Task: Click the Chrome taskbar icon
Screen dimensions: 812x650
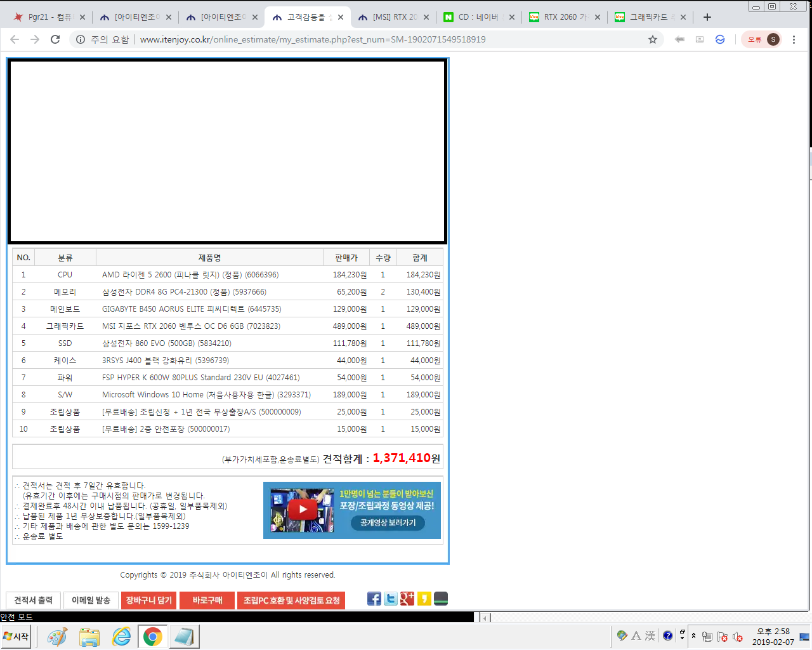Action: (152, 637)
